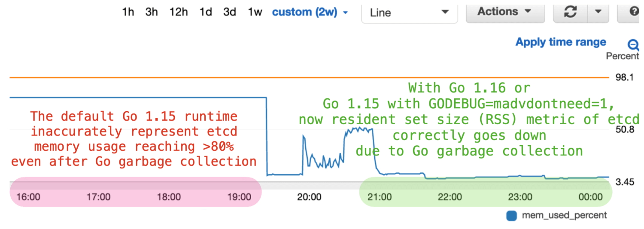The height and width of the screenshot is (229, 644).
Task: Select the 1h time range
Action: tap(128, 12)
